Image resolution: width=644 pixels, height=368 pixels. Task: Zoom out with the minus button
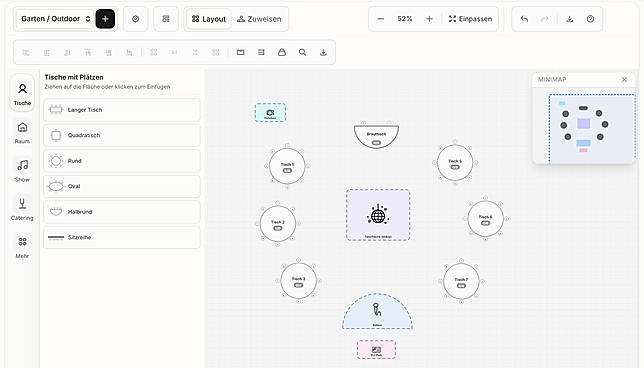pos(381,19)
